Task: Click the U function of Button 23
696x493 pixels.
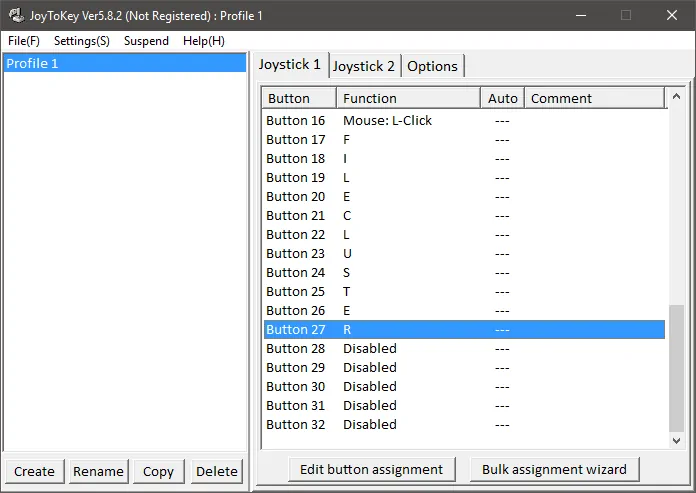Action: [x=347, y=253]
